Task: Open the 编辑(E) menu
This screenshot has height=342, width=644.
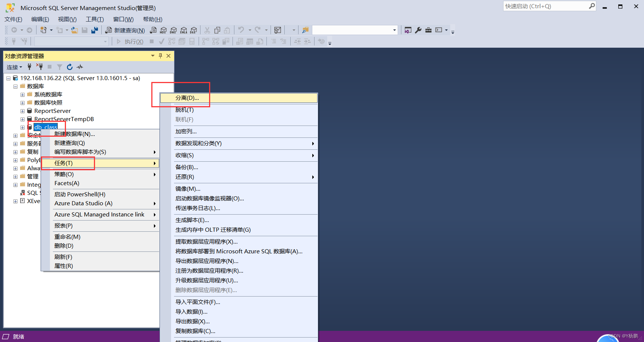Action: [x=40, y=19]
